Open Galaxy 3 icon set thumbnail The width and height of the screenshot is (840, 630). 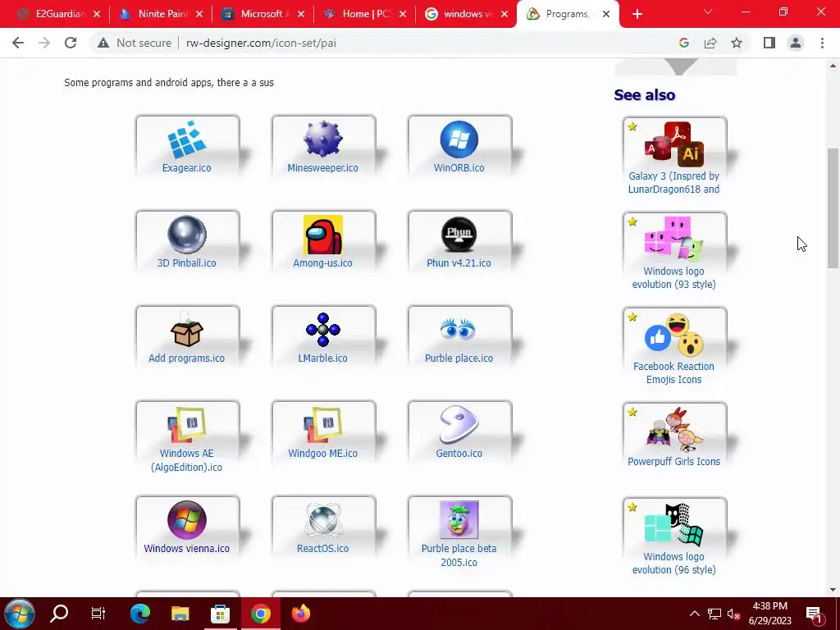click(674, 144)
